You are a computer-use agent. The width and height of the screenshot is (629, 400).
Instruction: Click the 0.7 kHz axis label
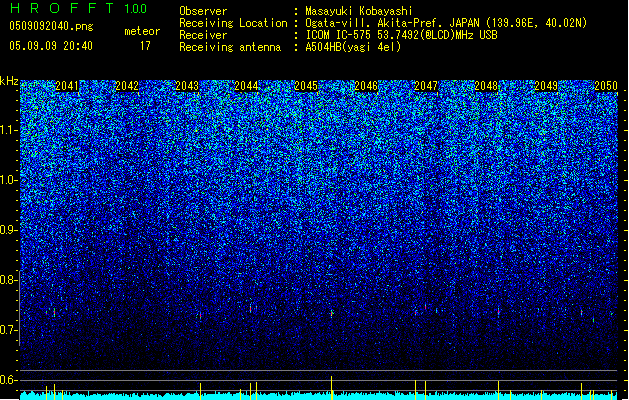click(8, 330)
